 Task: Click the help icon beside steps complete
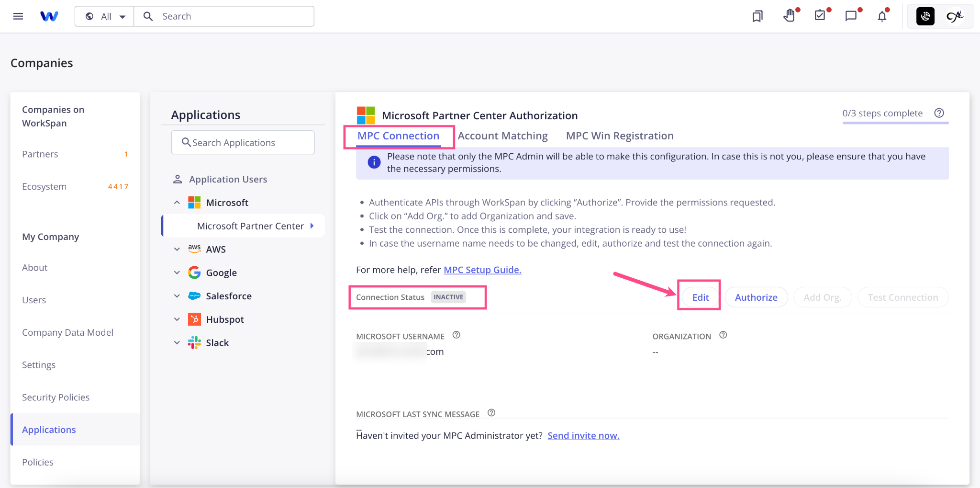(x=939, y=113)
